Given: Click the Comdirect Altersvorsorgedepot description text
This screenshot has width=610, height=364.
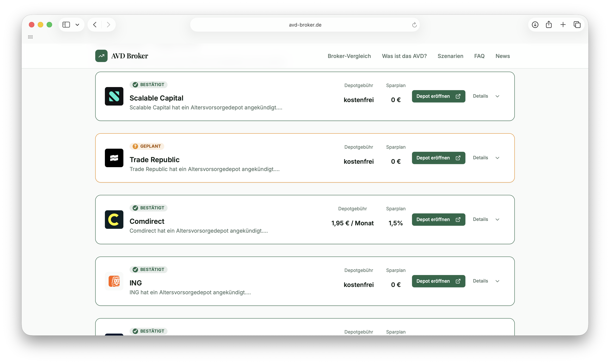Looking at the screenshot, I should click(x=198, y=231).
